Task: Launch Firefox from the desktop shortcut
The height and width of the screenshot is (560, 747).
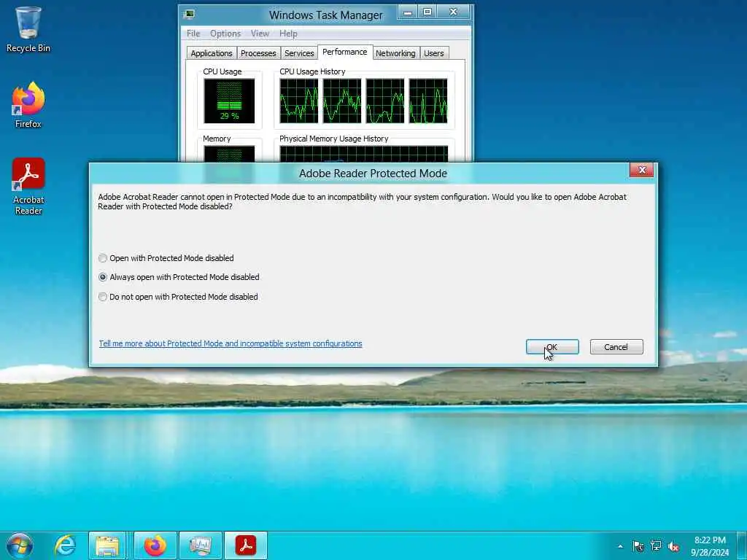Action: [28, 105]
